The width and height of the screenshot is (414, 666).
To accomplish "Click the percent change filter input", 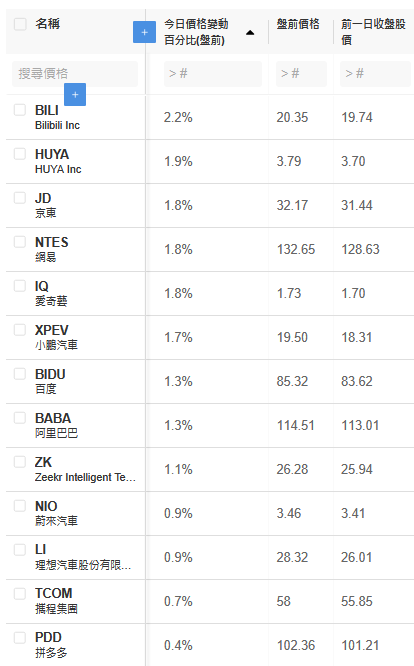I will point(213,74).
